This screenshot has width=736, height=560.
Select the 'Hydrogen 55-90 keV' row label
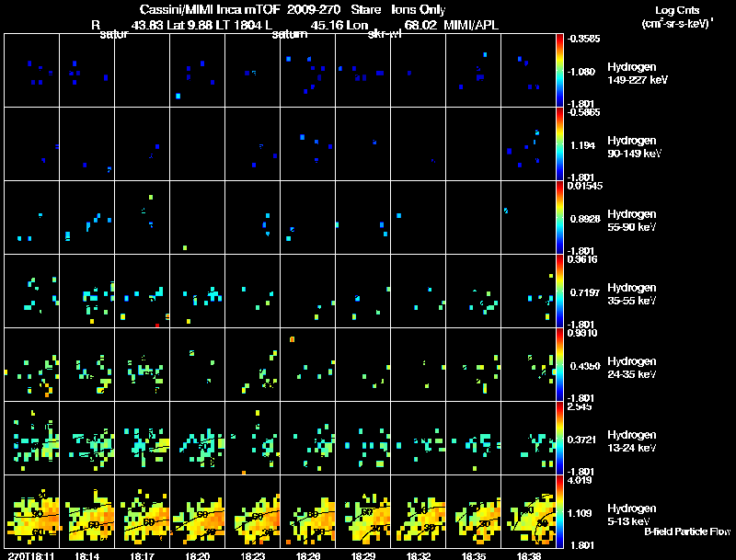[x=632, y=221]
